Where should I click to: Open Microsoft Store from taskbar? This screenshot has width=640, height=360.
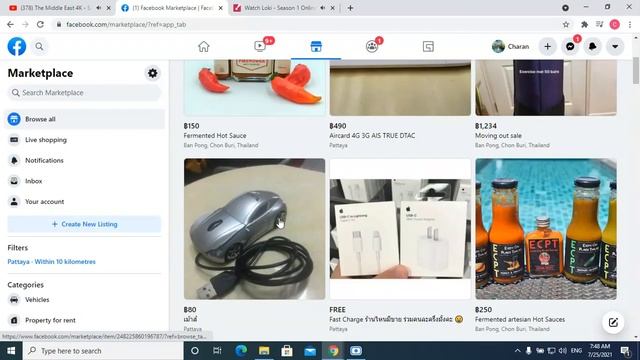tap(287, 351)
